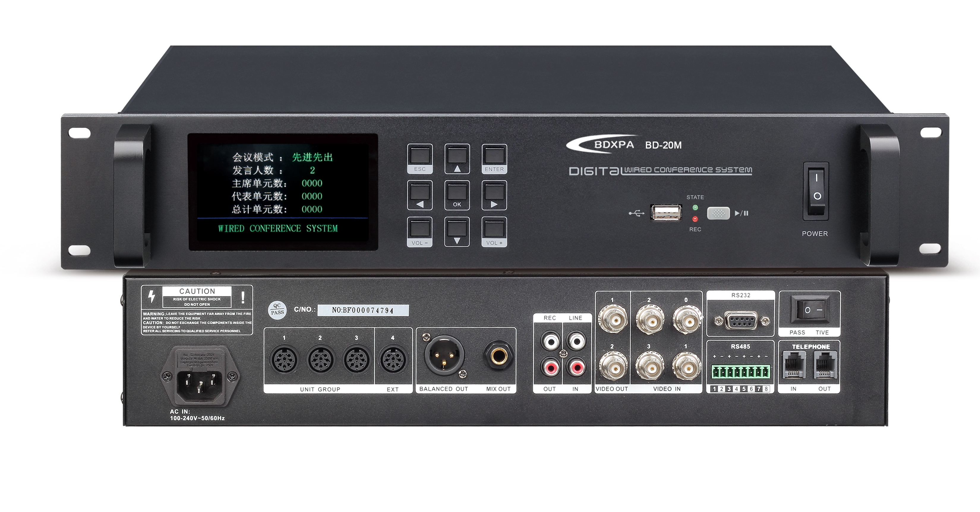Click the 主席单元数 row on LCD
The image size is (980, 512).
[277, 183]
